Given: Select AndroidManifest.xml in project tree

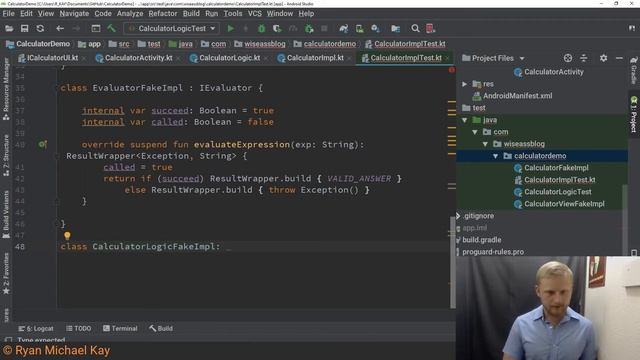Looking at the screenshot, I should (518, 96).
